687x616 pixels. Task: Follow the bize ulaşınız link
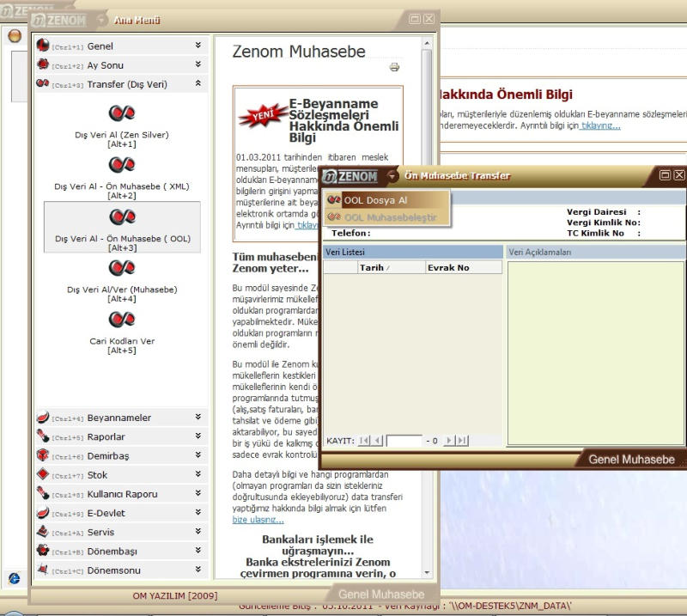pos(258,520)
